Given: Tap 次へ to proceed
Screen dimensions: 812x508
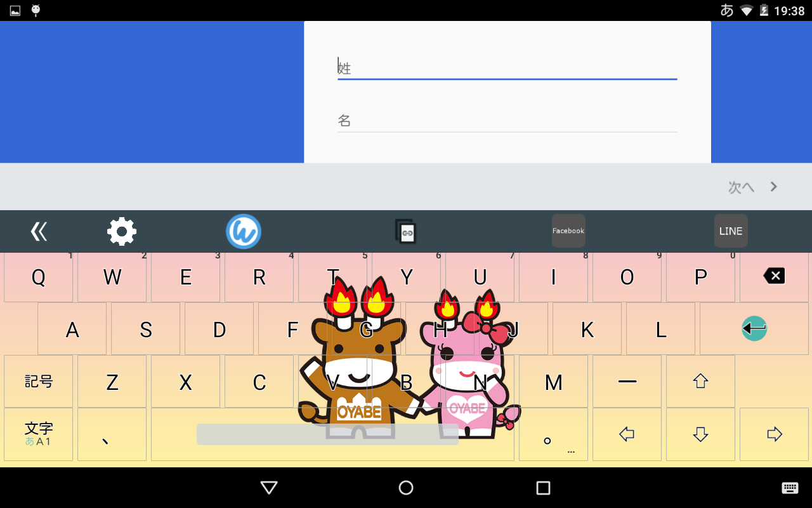Looking at the screenshot, I should pyautogui.click(x=741, y=187).
